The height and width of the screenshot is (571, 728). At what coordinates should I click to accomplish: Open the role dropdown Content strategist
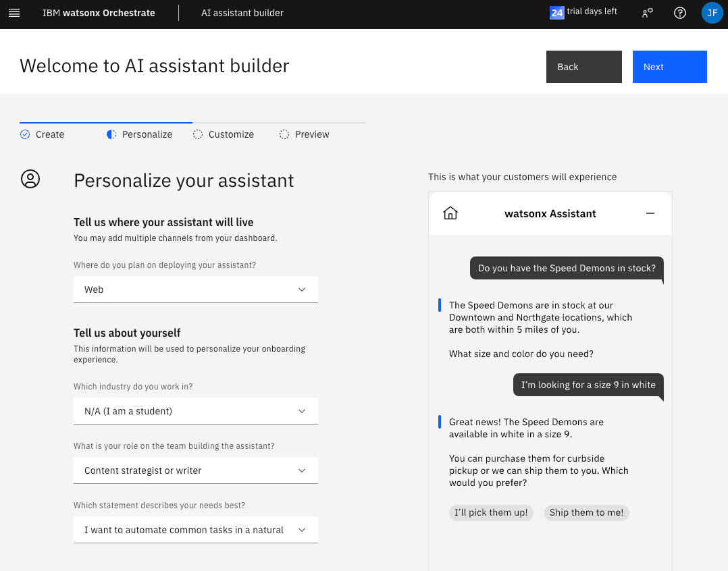tap(195, 470)
